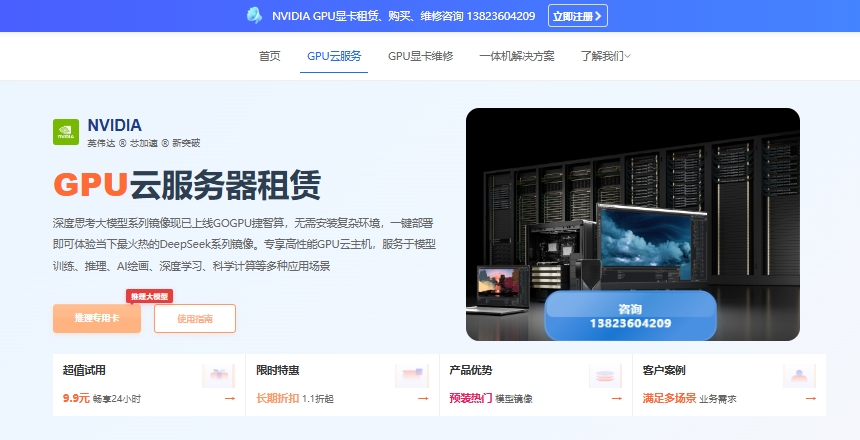Click the server hero banner image
Image resolution: width=860 pixels, height=440 pixels.
coord(632,200)
